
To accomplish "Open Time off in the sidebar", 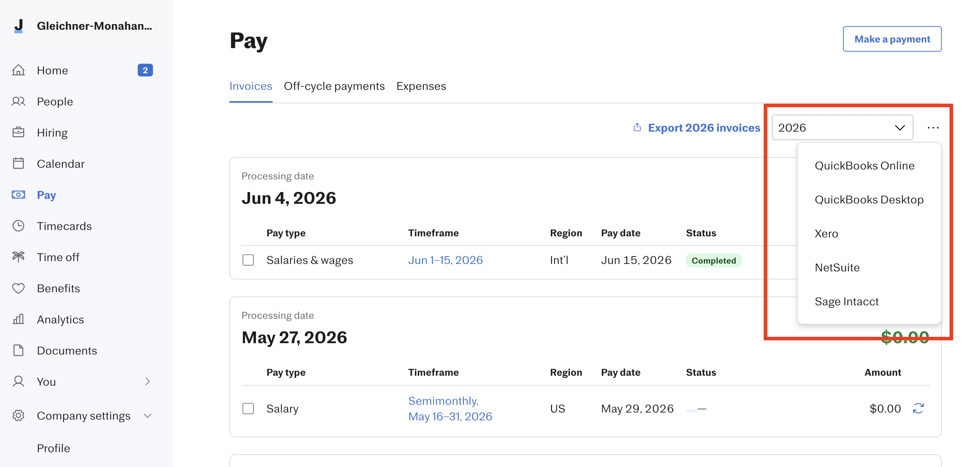I will coord(58,258).
